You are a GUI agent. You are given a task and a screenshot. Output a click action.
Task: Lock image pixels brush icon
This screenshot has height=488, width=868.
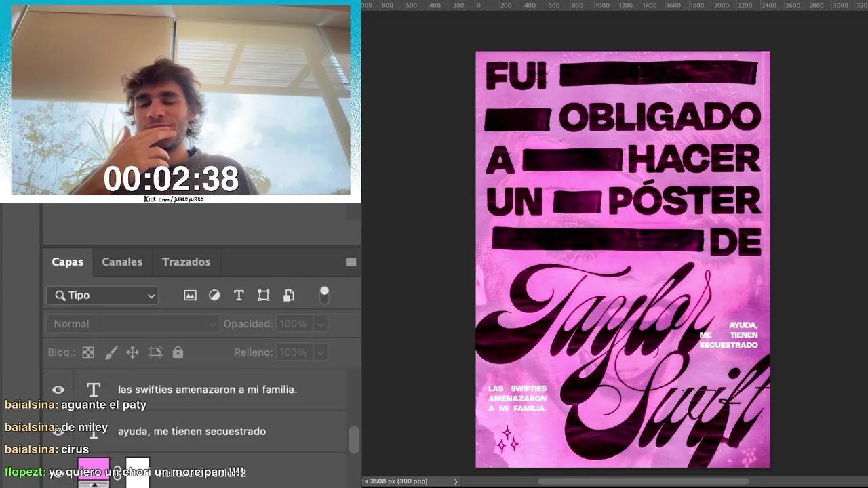[111, 352]
